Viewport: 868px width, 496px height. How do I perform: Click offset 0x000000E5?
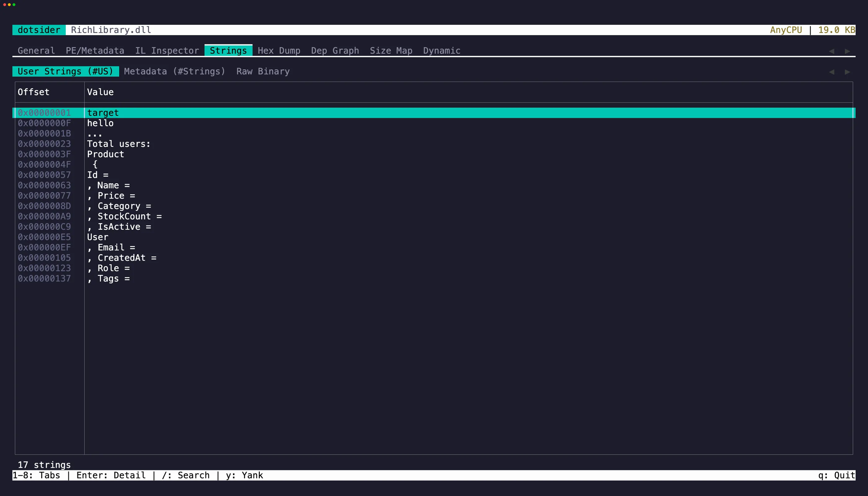coord(44,237)
